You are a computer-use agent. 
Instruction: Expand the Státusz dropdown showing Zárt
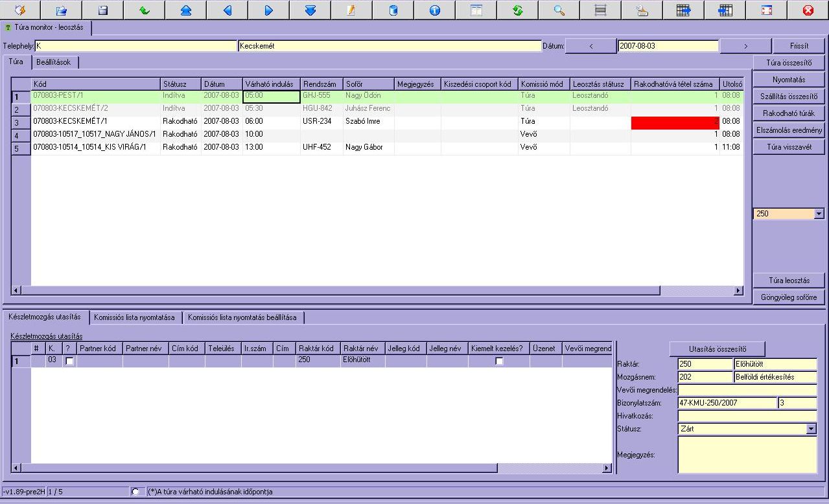coord(811,429)
